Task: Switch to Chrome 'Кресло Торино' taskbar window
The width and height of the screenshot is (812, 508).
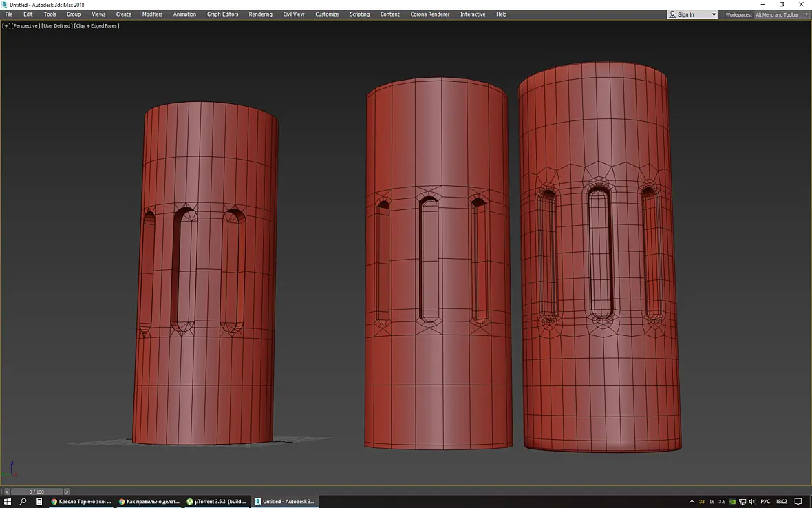Action: pyautogui.click(x=81, y=501)
